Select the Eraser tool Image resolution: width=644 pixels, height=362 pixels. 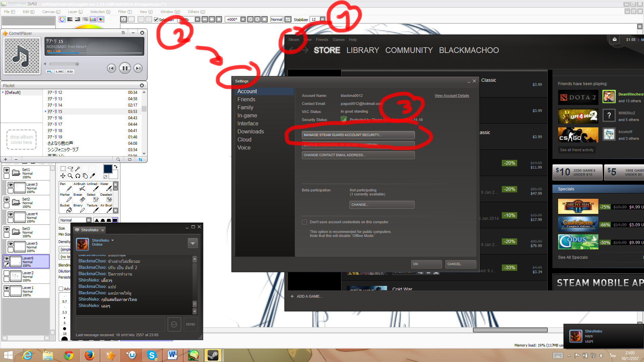[79, 198]
